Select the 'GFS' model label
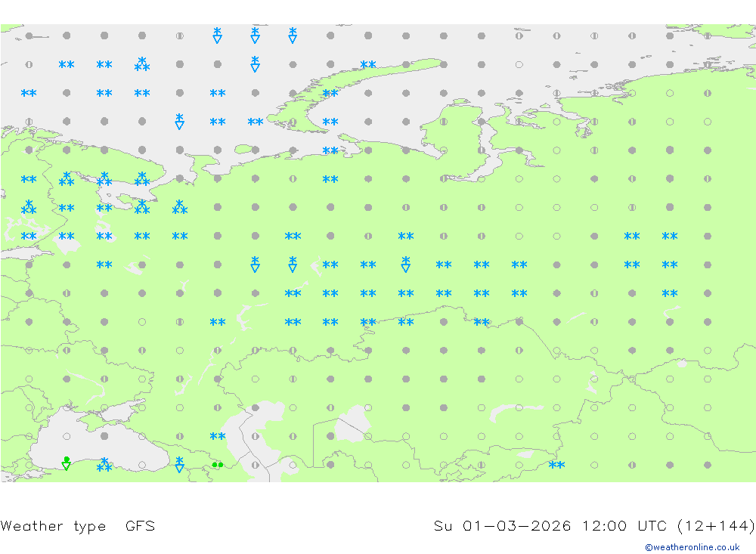 point(140,525)
